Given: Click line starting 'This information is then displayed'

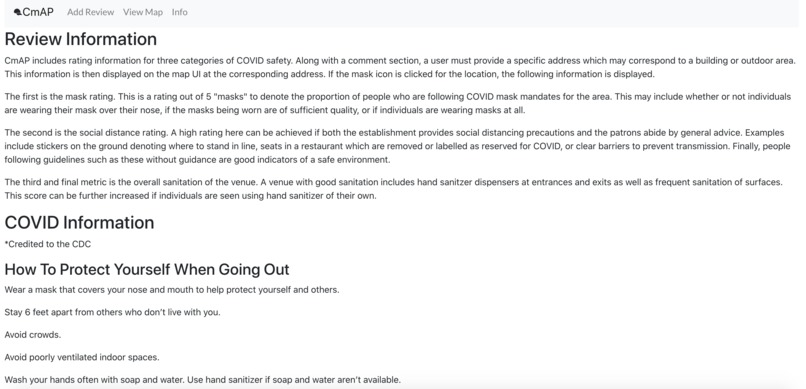Looking at the screenshot, I should tap(329, 74).
